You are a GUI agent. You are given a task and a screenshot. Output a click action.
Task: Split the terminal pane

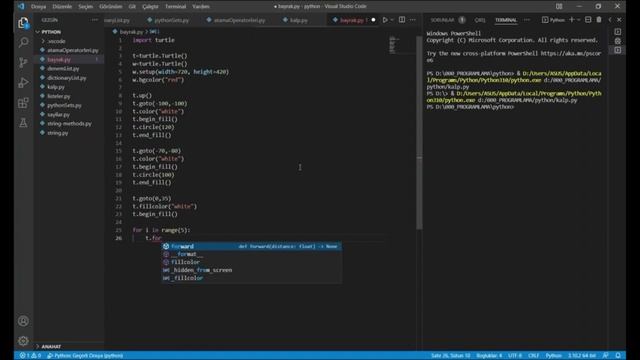tap(588, 20)
